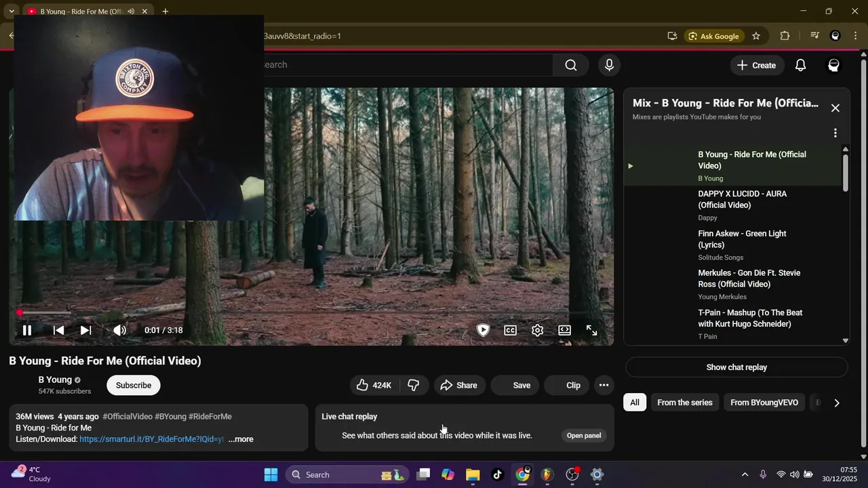Click the taskbar Search box
The image size is (868, 488).
pos(347,474)
